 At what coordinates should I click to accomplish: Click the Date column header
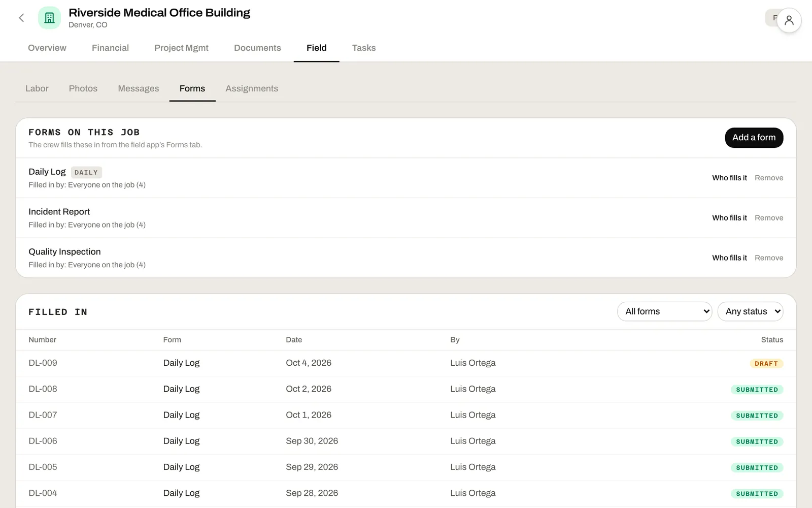pos(294,340)
